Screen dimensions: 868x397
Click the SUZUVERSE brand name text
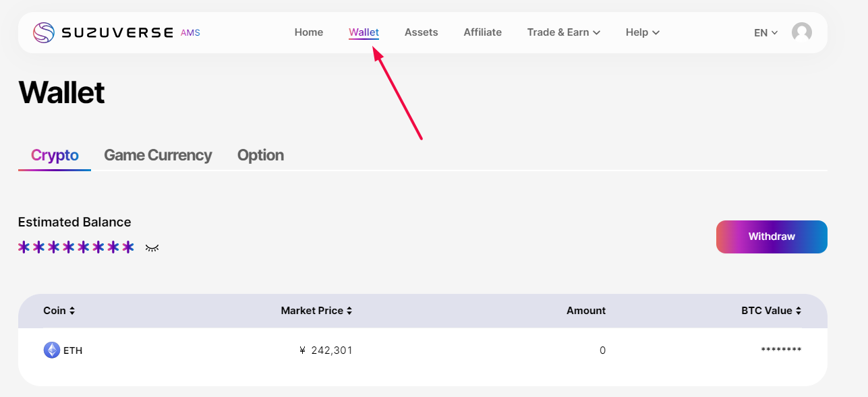click(x=117, y=32)
